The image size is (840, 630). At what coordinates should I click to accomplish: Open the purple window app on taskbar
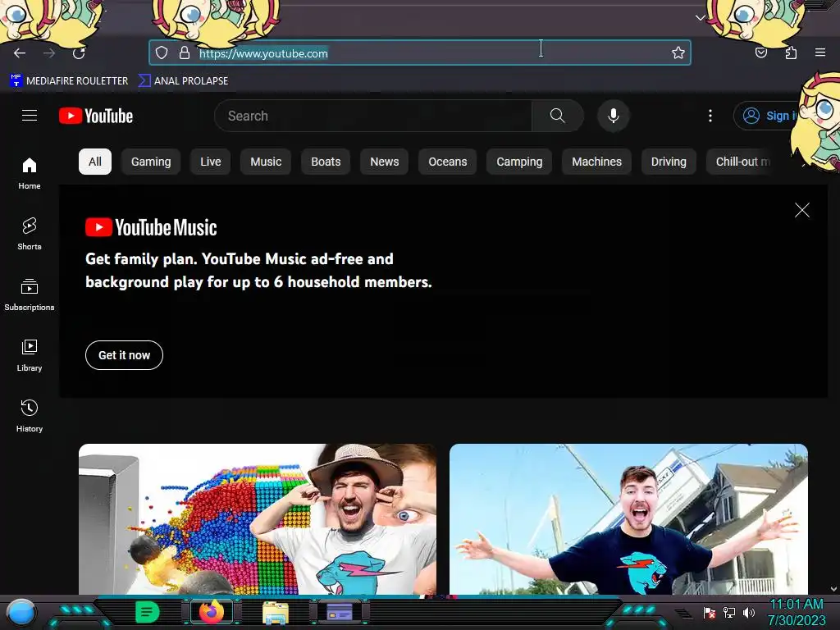[340, 612]
